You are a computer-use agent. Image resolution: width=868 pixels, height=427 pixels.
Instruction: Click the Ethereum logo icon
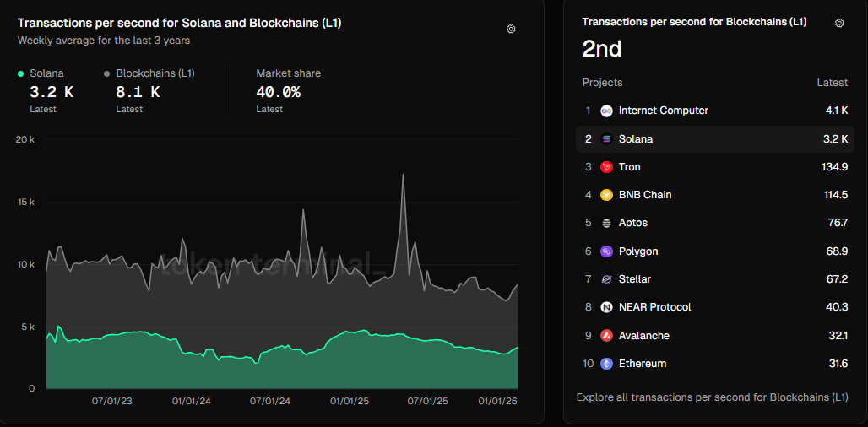click(x=606, y=364)
